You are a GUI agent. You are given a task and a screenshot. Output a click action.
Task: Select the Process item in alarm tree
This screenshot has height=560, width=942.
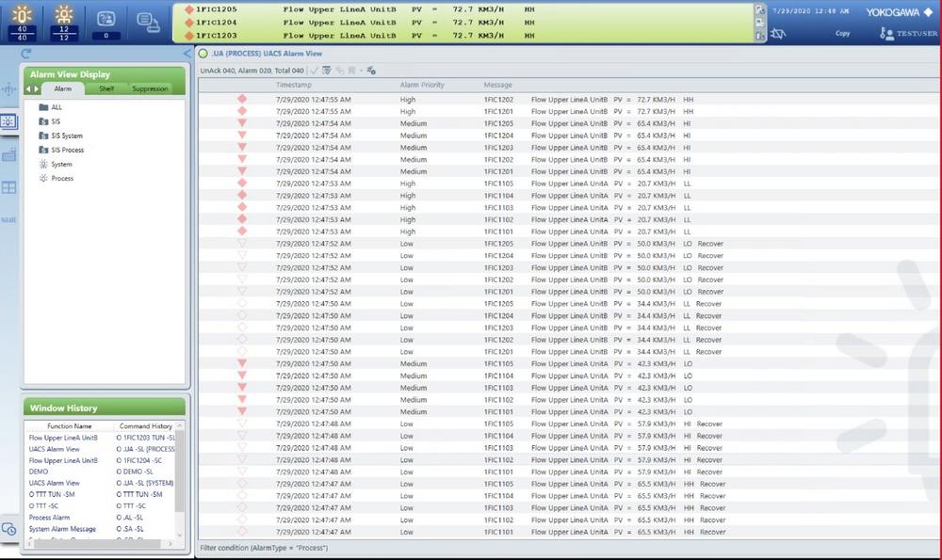(x=62, y=178)
